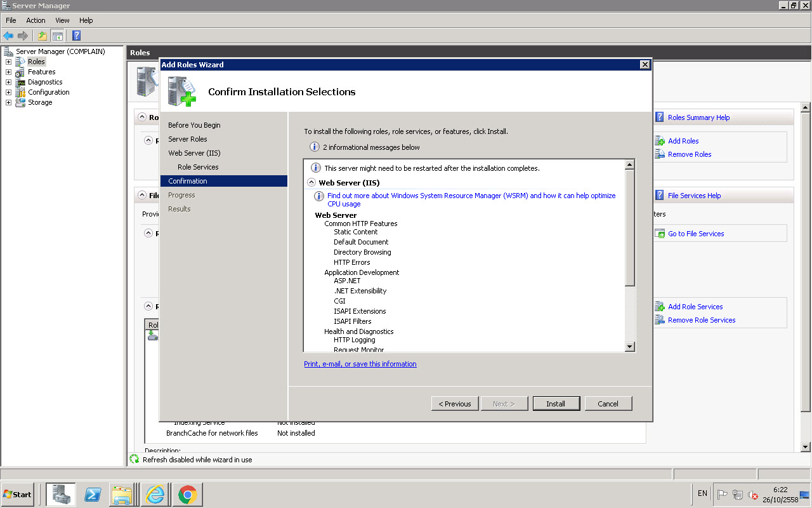Click the EN language indicator

702,493
